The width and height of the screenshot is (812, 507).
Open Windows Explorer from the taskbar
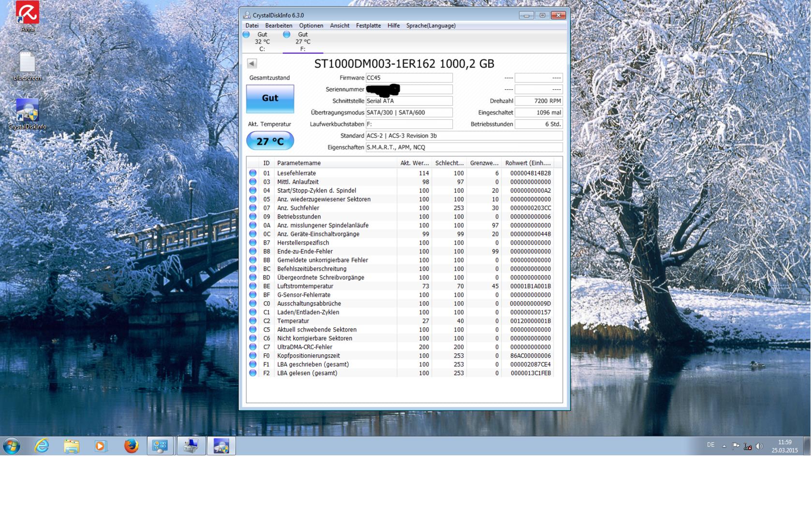coord(72,446)
